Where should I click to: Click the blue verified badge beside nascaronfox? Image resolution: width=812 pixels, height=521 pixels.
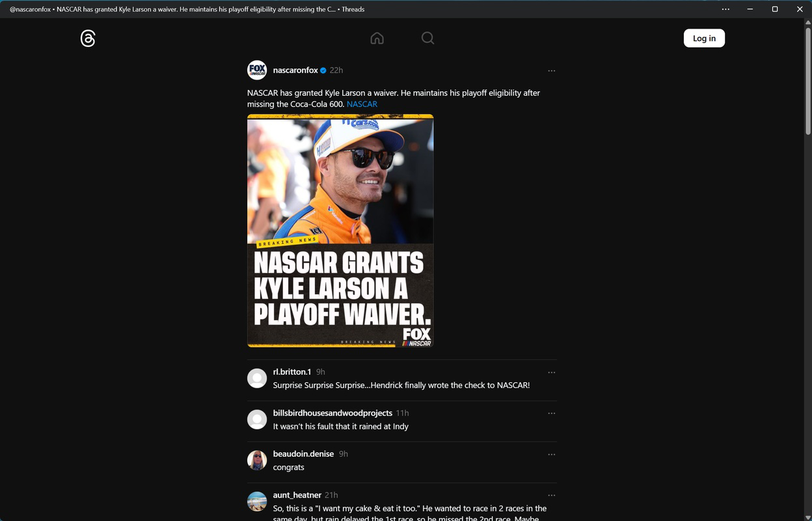coord(323,70)
